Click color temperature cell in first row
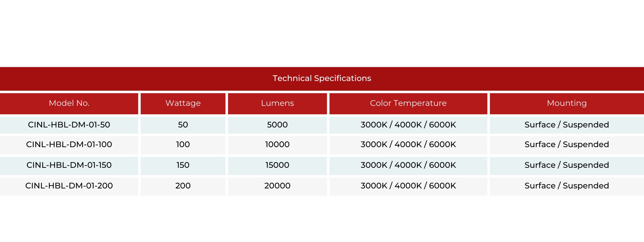Image resolution: width=644 pixels, height=242 pixels. tap(408, 125)
